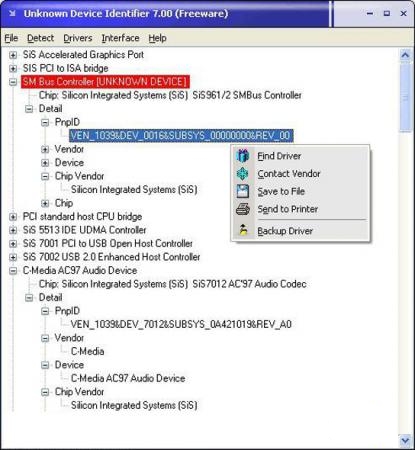Screen dimensions: 415x450
Task: Expand SiS 7002 USB 2.0 Enhanced node
Action: pos(13,257)
